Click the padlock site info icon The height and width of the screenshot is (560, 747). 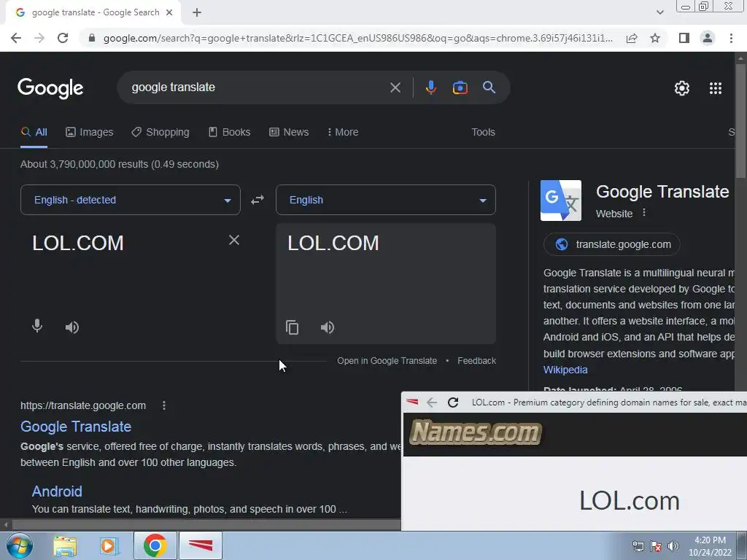(92, 38)
